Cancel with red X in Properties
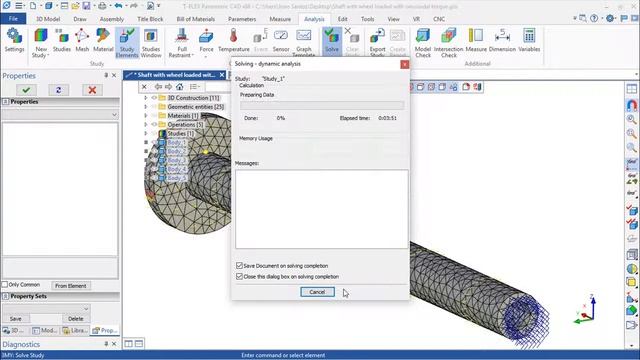640x360 pixels. pyautogui.click(x=92, y=90)
